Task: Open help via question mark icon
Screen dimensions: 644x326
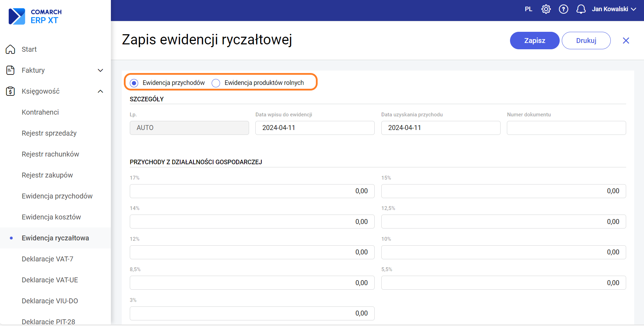Action: click(563, 9)
